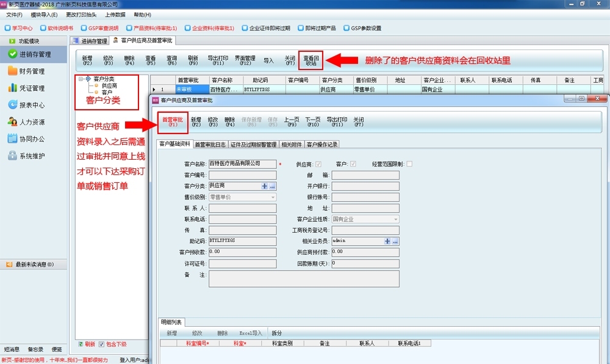The width and height of the screenshot is (610, 364).
Task: Switch to 进销存管理 tab
Action: 90,41
